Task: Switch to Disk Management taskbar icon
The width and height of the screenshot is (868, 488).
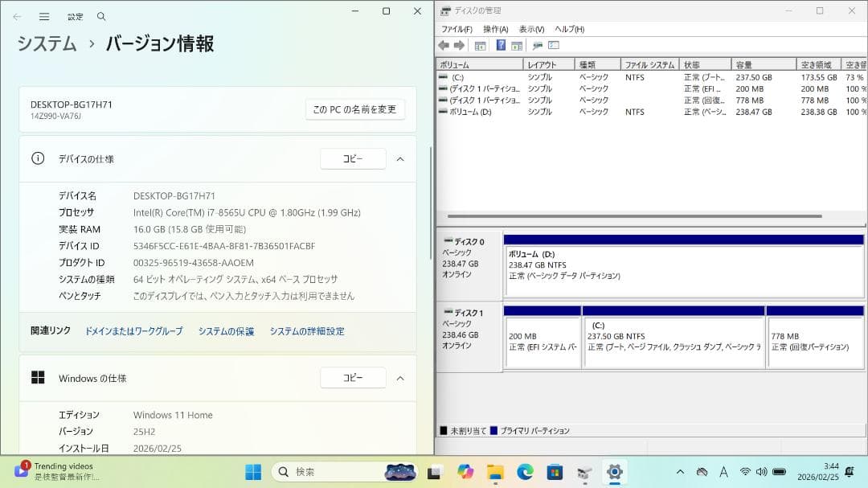Action: coord(584,473)
